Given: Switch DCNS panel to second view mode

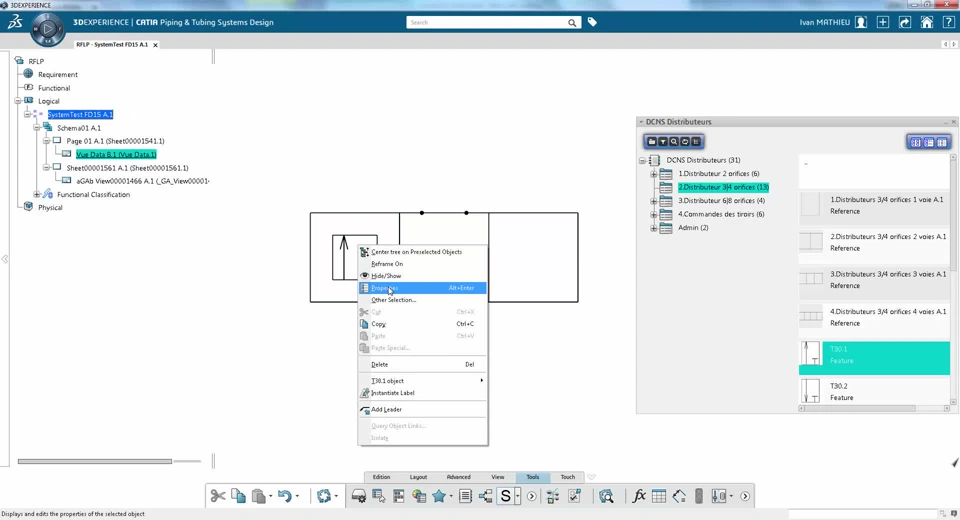Looking at the screenshot, I should pyautogui.click(x=929, y=142).
